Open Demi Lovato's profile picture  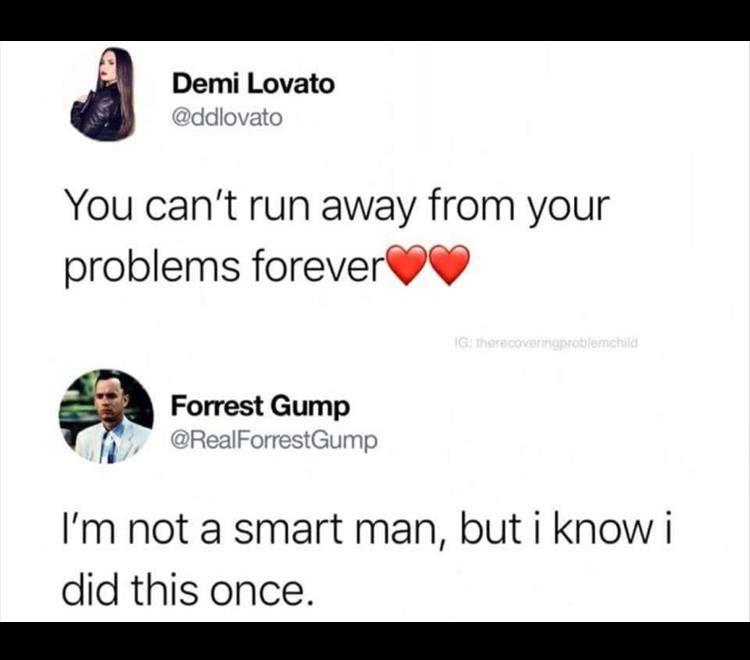(x=103, y=94)
